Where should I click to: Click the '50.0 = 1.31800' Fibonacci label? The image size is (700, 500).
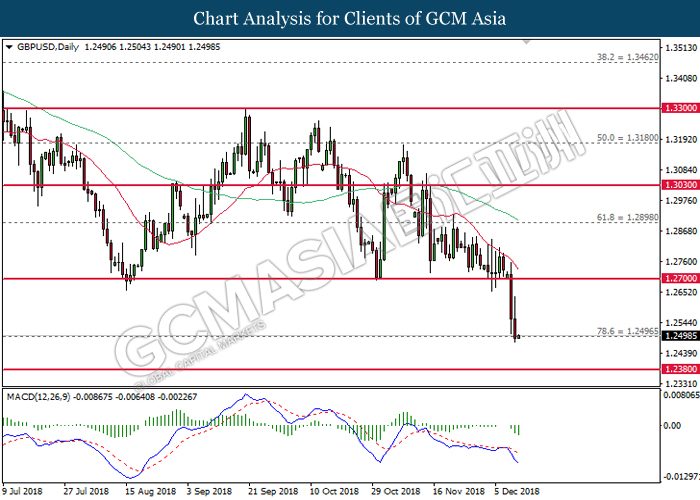[628, 138]
